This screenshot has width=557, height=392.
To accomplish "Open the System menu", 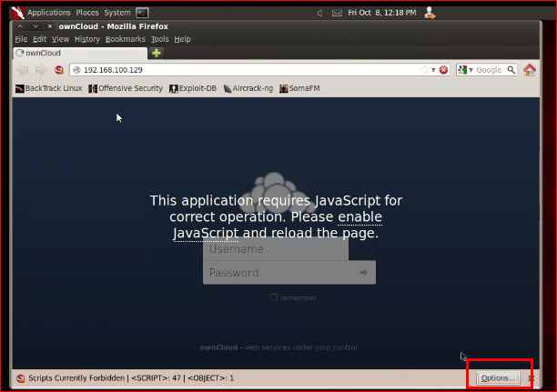I will (117, 13).
